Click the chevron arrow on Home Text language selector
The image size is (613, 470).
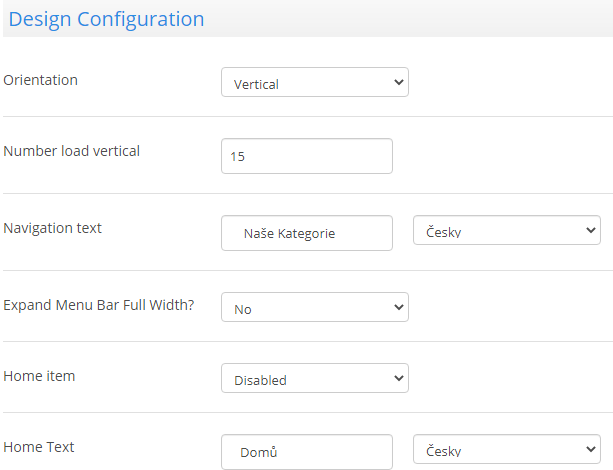pyautogui.click(x=591, y=449)
